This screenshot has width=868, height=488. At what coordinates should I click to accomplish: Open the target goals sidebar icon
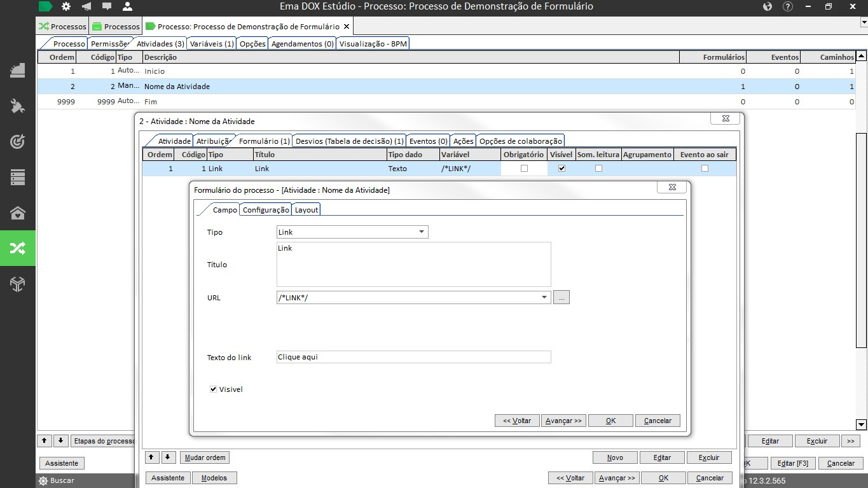18,141
